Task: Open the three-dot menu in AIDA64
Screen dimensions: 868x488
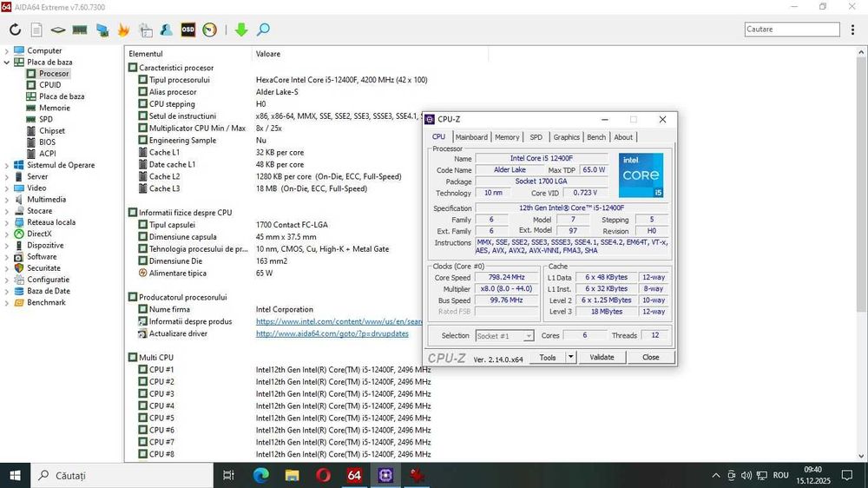Action: (x=852, y=30)
